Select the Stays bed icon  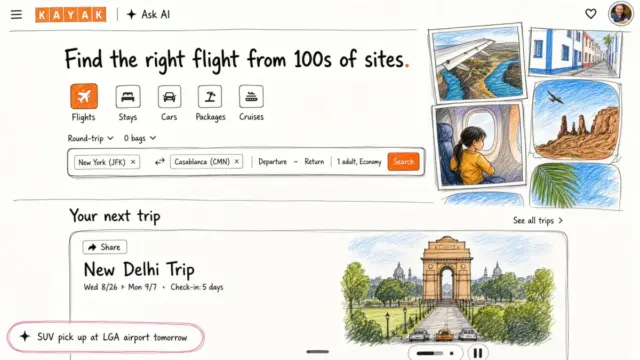tap(128, 97)
